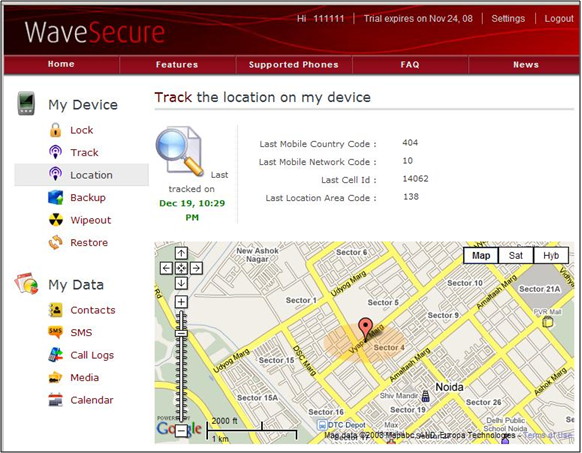
Task: Zoom in the map with plus
Action: pyautogui.click(x=181, y=302)
